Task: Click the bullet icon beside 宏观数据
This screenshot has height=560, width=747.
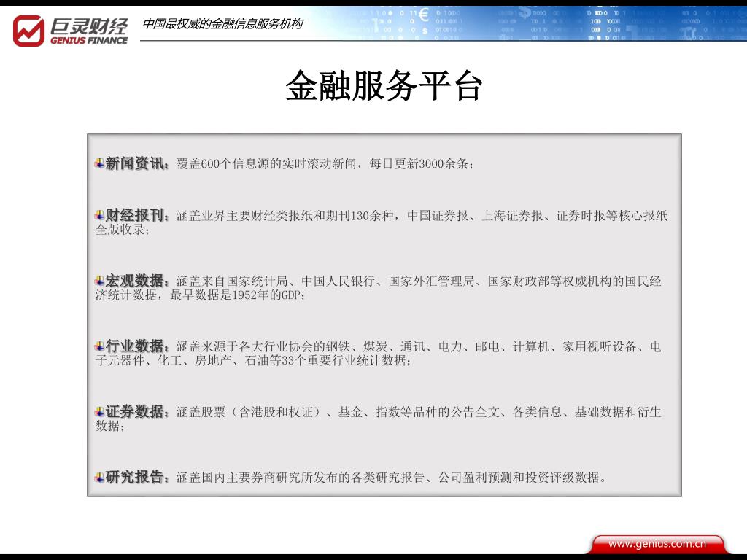Action: coord(99,281)
